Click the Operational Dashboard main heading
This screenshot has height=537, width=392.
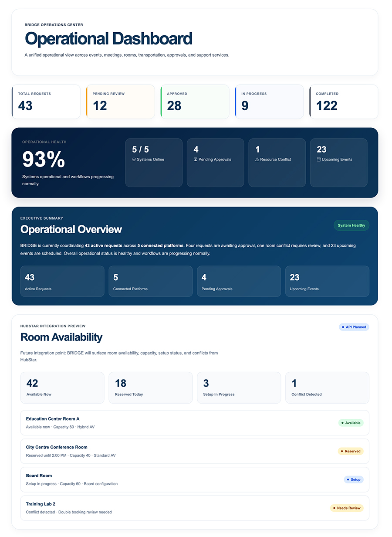click(108, 39)
